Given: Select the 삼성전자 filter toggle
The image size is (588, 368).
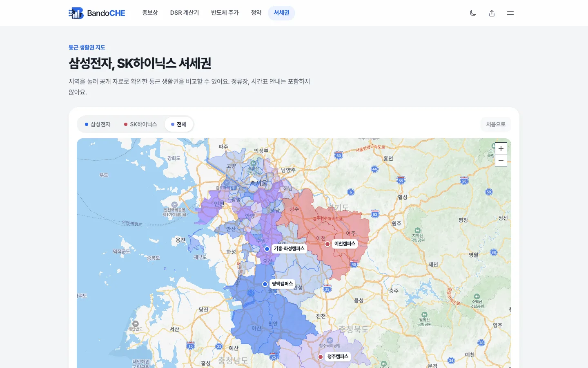Looking at the screenshot, I should click(x=98, y=124).
